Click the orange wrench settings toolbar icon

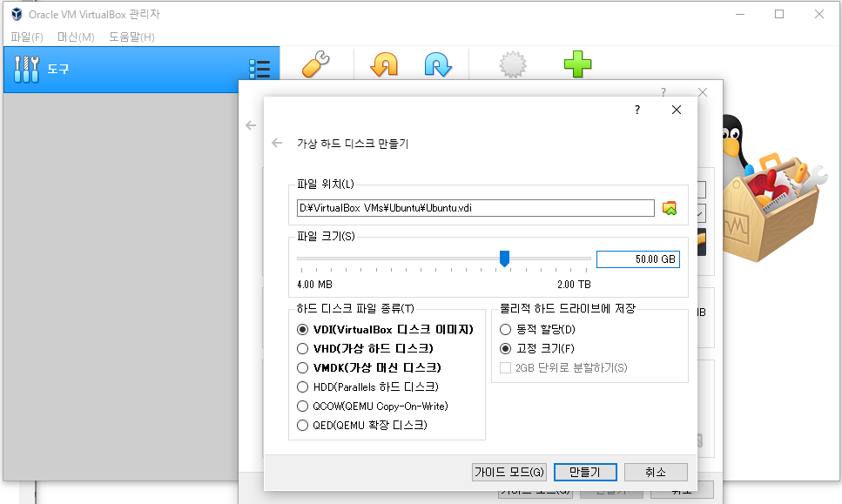point(316,64)
